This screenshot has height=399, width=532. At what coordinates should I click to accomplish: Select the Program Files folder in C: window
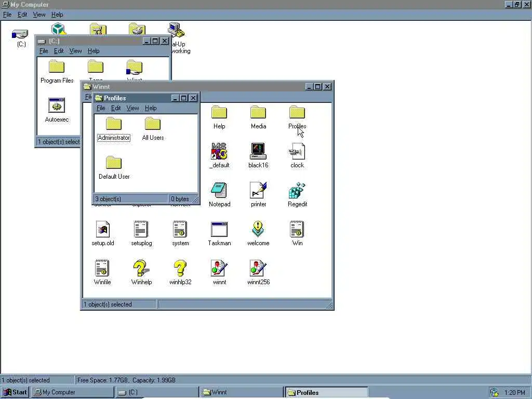[x=57, y=72]
